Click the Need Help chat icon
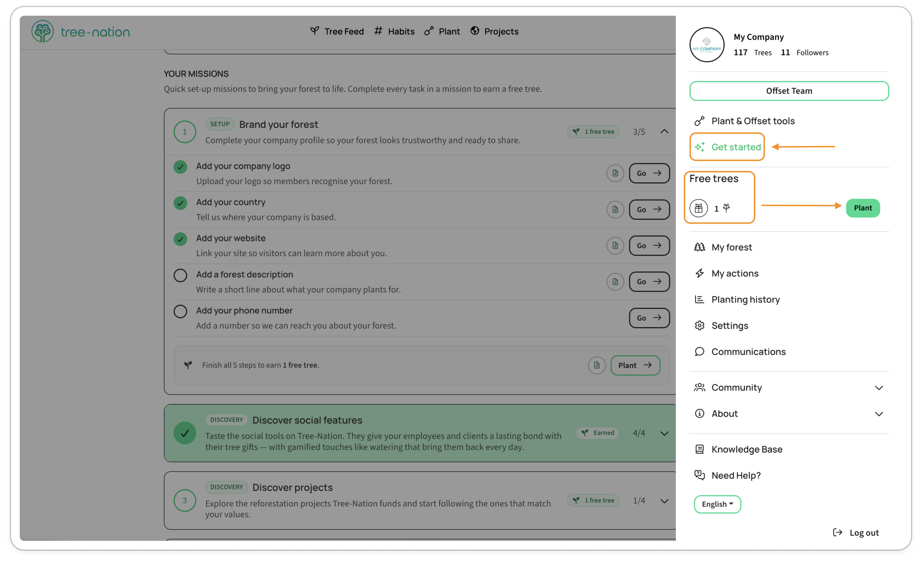The height and width of the screenshot is (561, 924). 699,475
